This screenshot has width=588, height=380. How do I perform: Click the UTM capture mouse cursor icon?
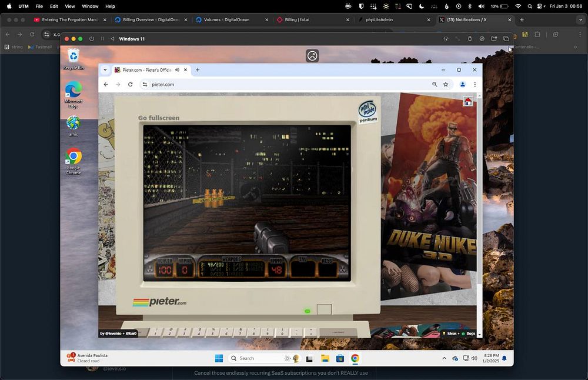[x=446, y=39]
